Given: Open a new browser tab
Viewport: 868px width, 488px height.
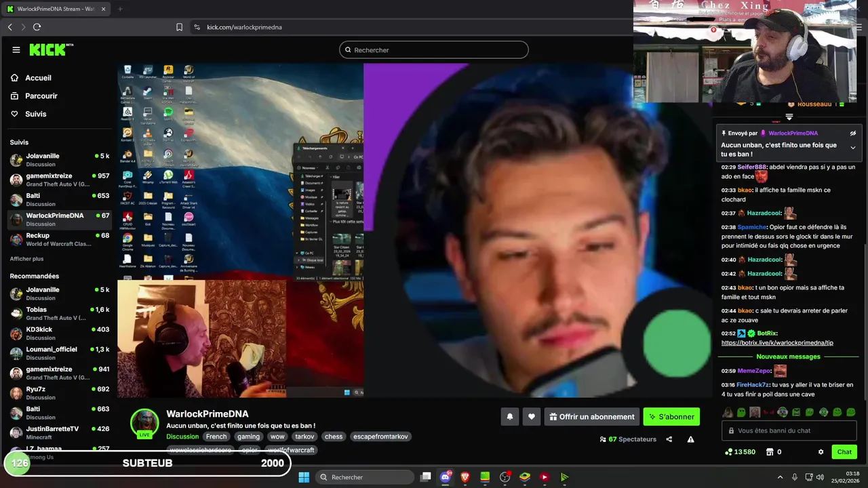Looking at the screenshot, I should (x=120, y=9).
